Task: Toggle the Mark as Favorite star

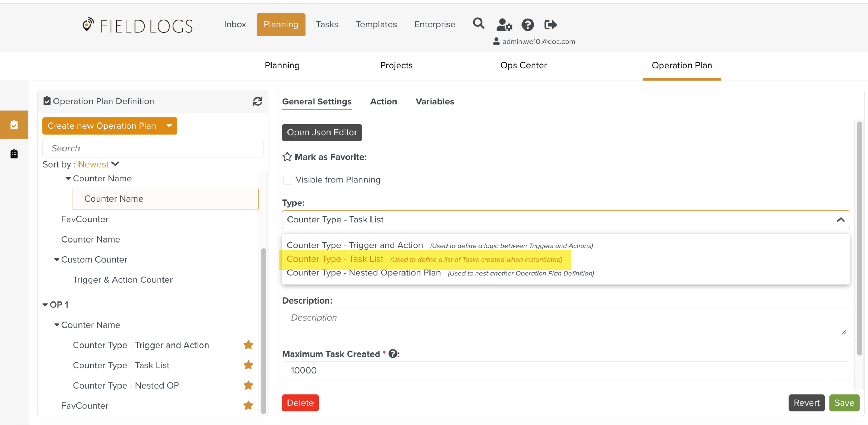Action: tap(287, 157)
